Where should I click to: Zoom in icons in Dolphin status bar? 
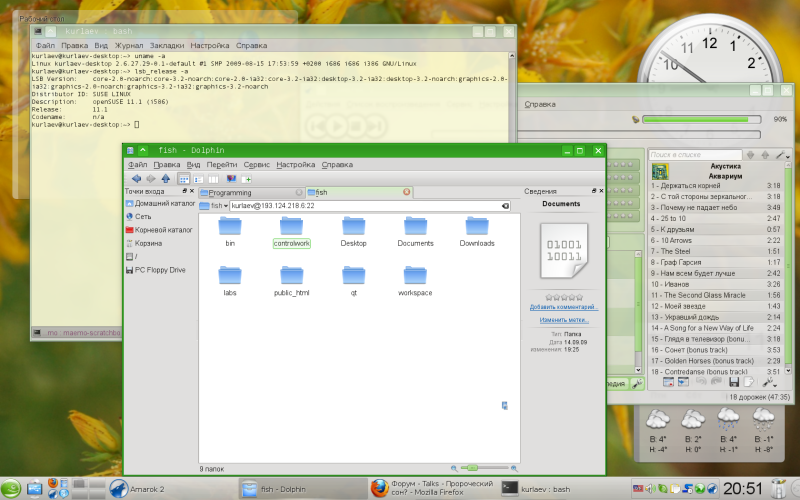(x=514, y=468)
